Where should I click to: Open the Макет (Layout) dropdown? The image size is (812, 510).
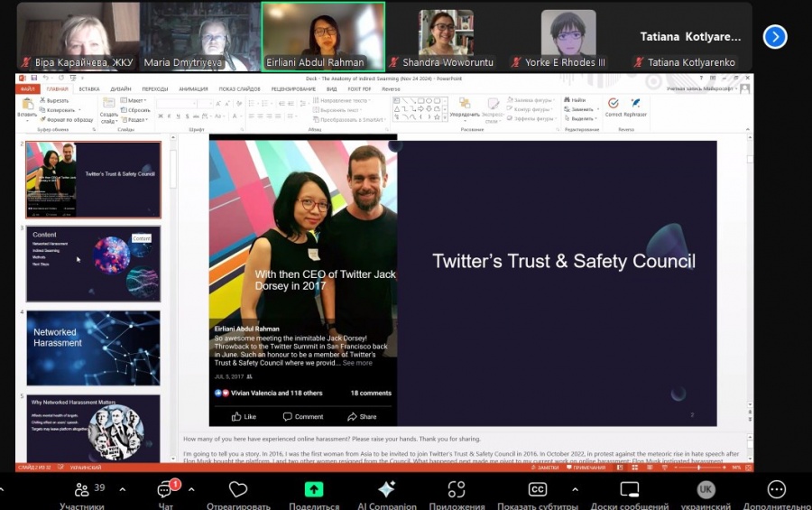[134, 100]
